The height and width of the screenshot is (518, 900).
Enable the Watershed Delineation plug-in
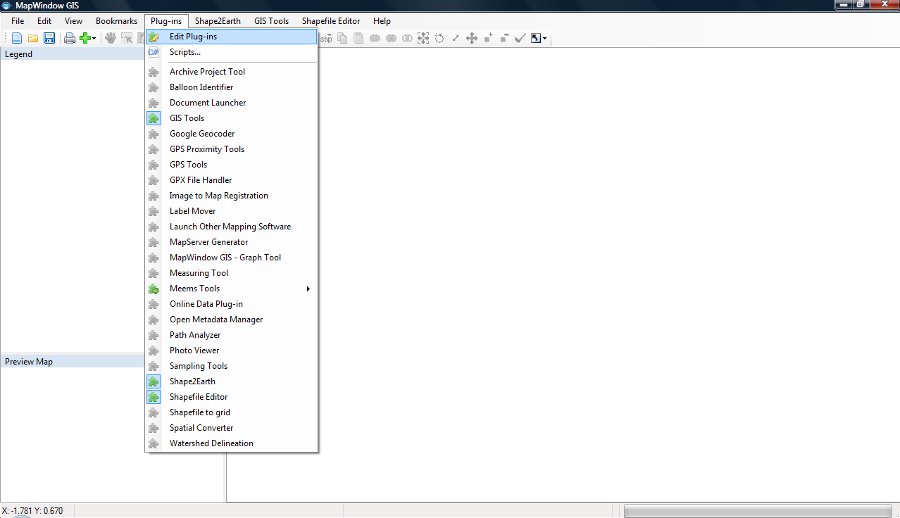click(231, 443)
